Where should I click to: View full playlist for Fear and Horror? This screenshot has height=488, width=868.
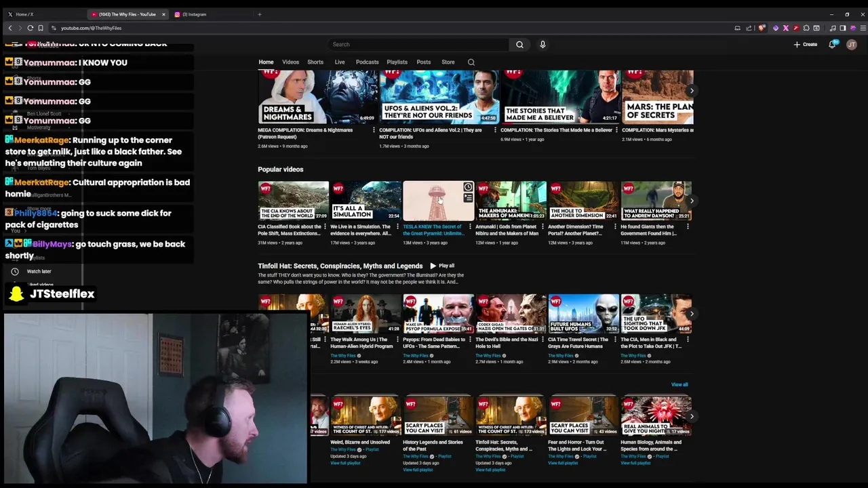coord(563,463)
